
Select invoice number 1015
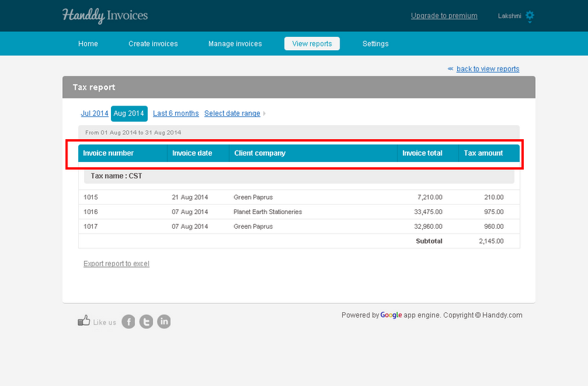pyautogui.click(x=91, y=197)
